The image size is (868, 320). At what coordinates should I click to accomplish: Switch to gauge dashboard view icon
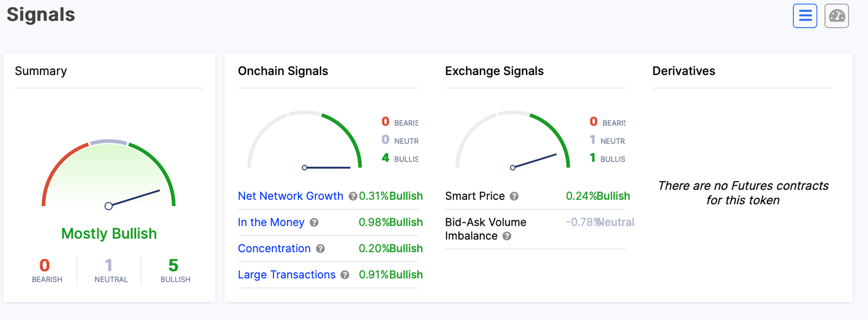coord(836,16)
